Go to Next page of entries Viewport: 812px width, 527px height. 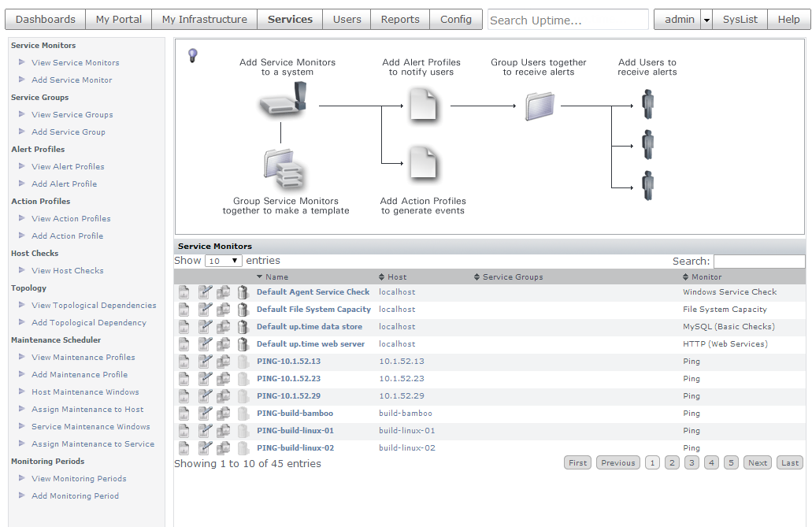[x=757, y=462]
